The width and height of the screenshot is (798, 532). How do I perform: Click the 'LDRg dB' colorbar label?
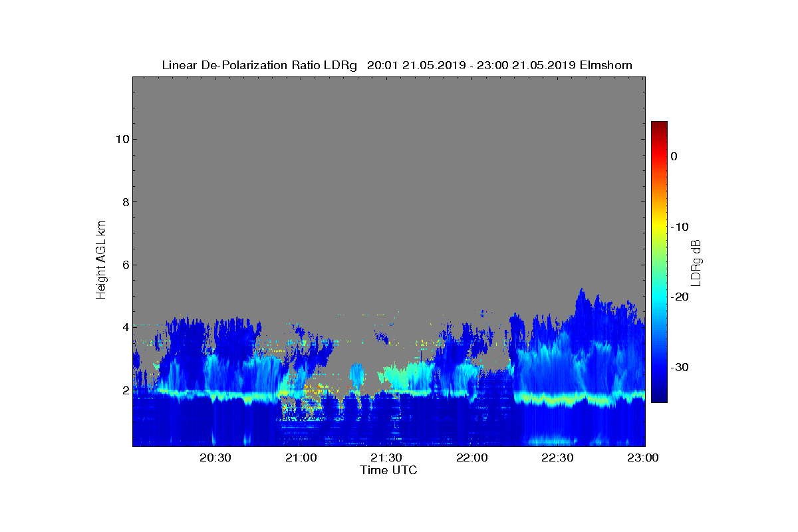[696, 263]
